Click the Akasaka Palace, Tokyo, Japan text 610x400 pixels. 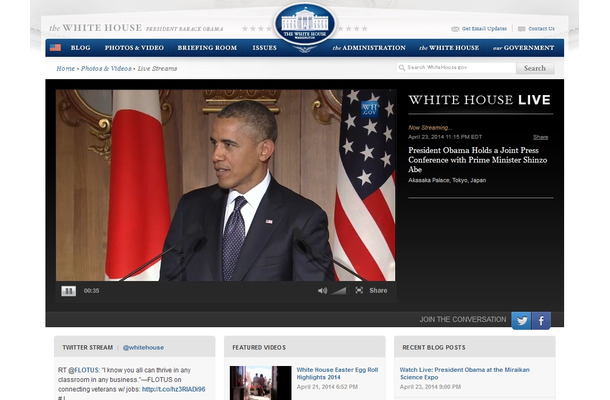pos(447,180)
